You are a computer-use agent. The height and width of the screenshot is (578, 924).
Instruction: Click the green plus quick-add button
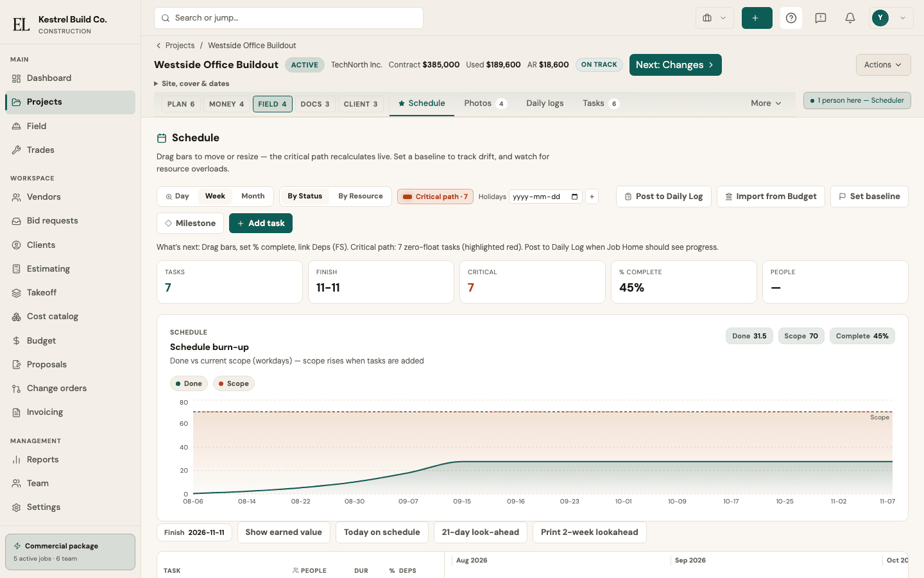[x=757, y=18]
